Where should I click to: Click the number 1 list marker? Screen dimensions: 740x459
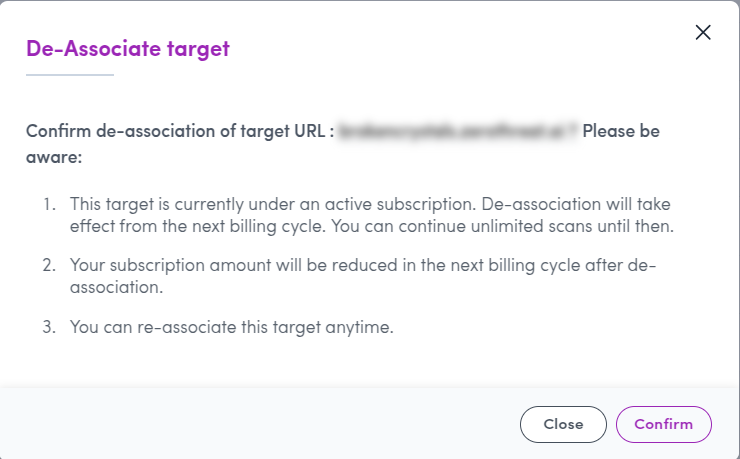(50, 204)
